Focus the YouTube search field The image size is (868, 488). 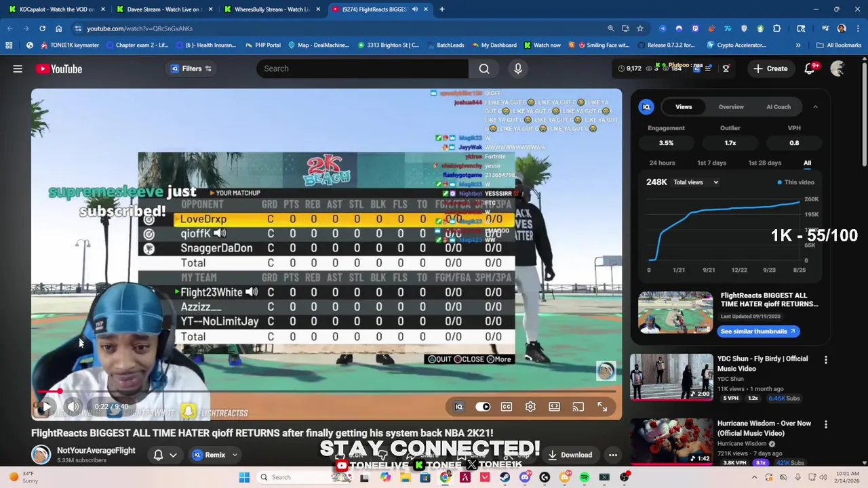[362, 68]
